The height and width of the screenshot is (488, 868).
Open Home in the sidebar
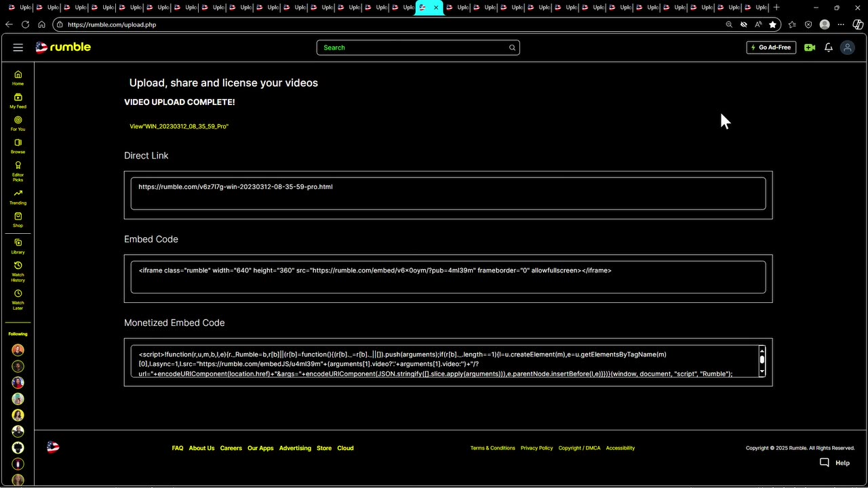point(18,78)
